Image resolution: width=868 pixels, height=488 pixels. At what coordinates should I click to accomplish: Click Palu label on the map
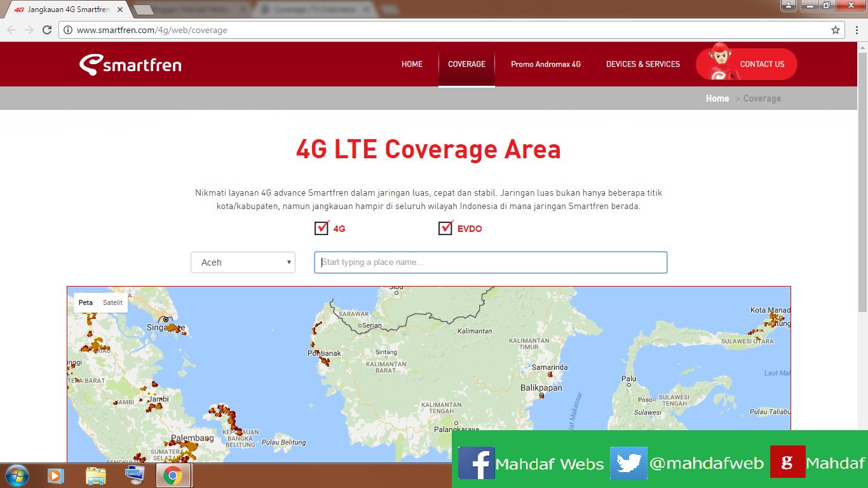click(628, 379)
